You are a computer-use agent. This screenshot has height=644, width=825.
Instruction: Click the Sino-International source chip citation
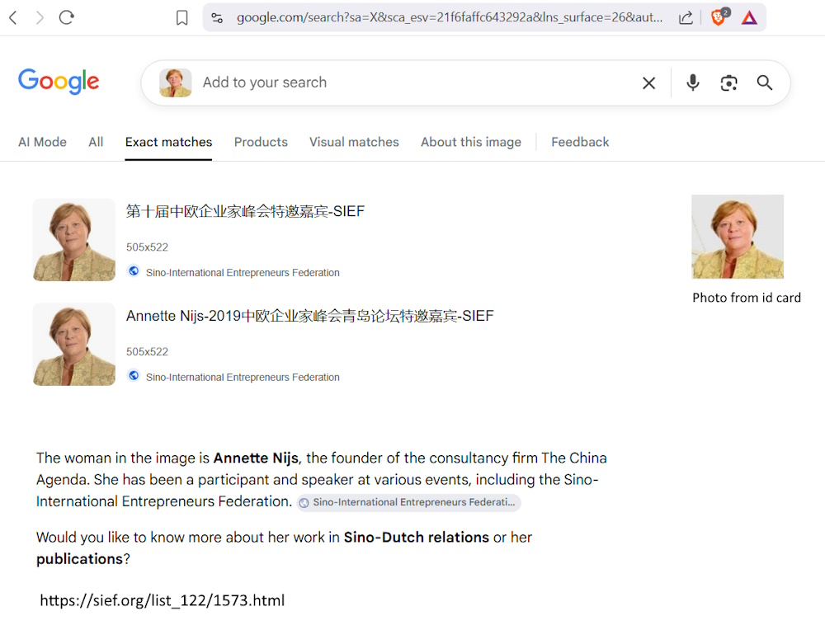point(409,502)
